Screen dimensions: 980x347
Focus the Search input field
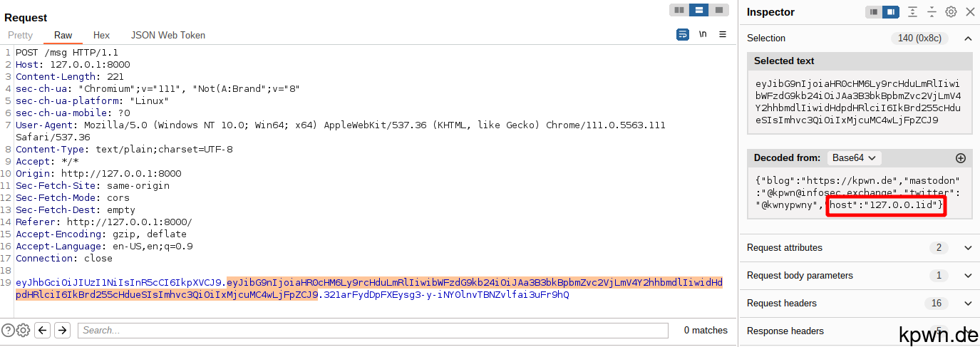[373, 331]
